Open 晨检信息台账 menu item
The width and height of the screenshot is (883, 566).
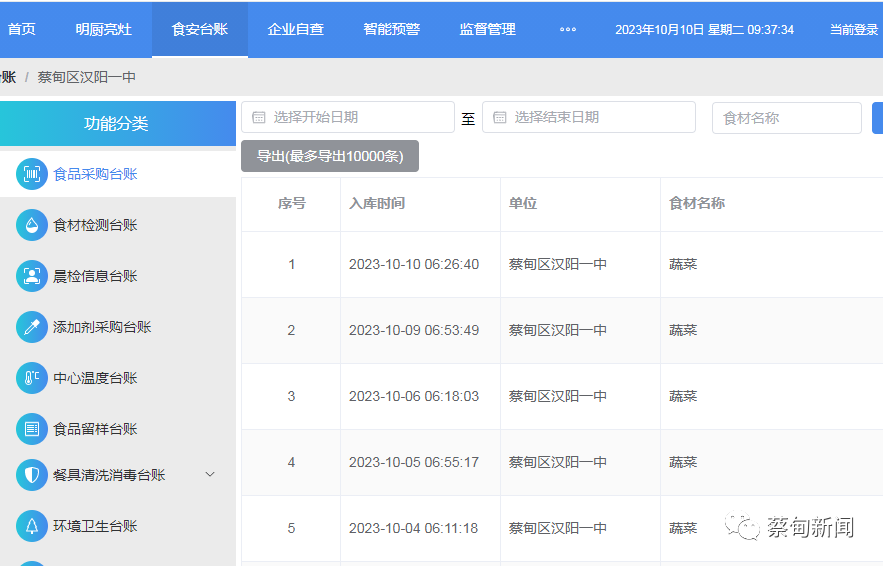[x=118, y=276]
